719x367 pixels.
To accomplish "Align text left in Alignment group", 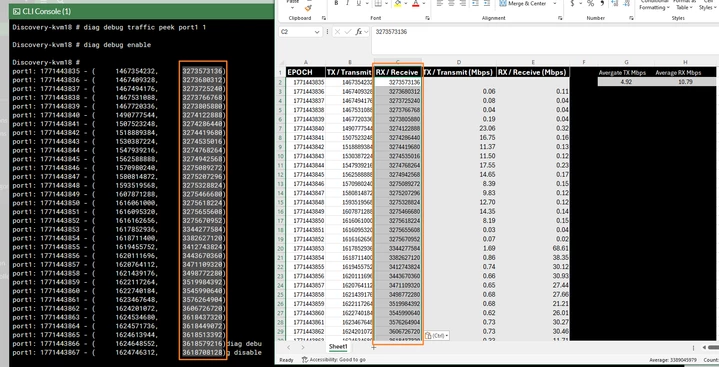I will (x=439, y=4).
